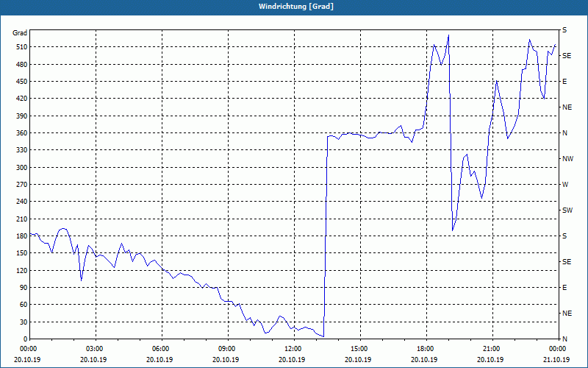Select the 240 degree axis label
This screenshot has width=588, height=368.
[x=21, y=202]
